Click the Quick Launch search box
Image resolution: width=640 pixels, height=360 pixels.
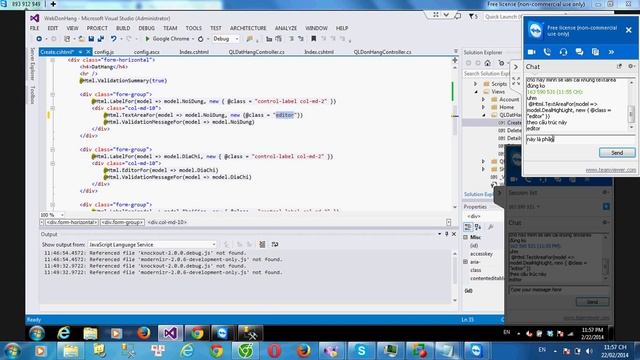pos(502,16)
